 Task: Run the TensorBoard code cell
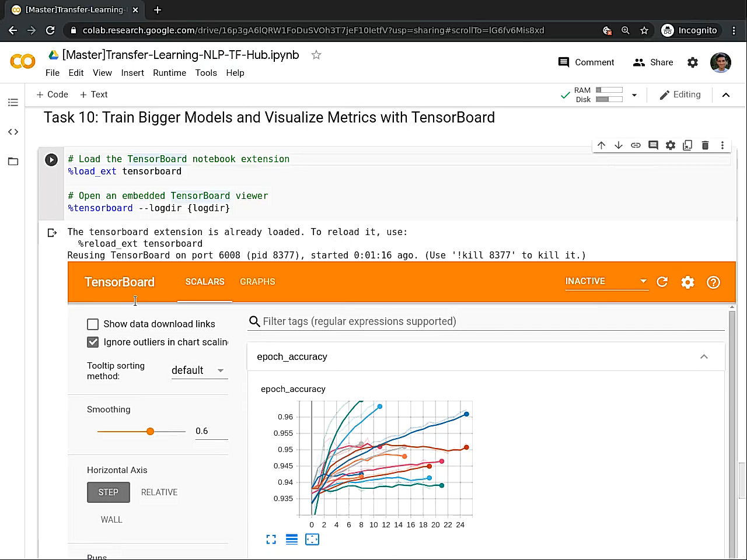[x=51, y=160]
